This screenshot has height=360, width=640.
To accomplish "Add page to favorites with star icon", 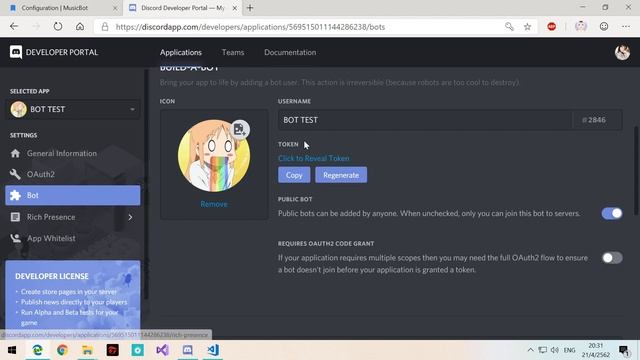I will 527,27.
